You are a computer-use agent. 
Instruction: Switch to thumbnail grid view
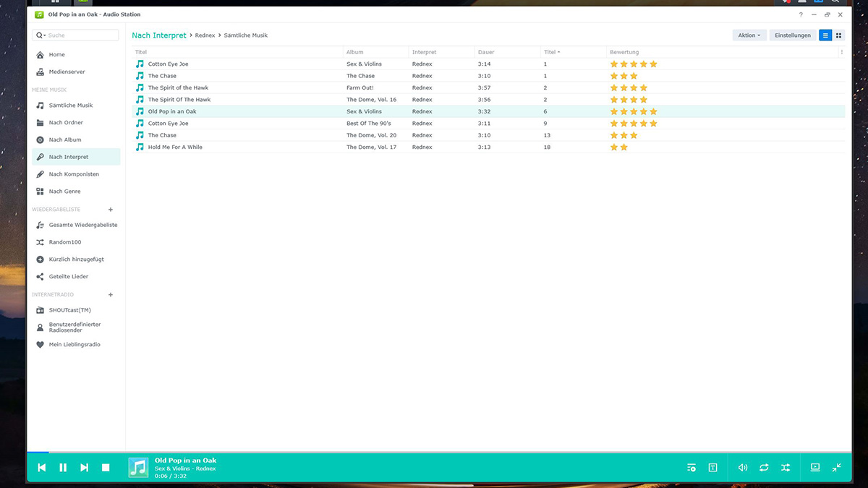(x=839, y=35)
